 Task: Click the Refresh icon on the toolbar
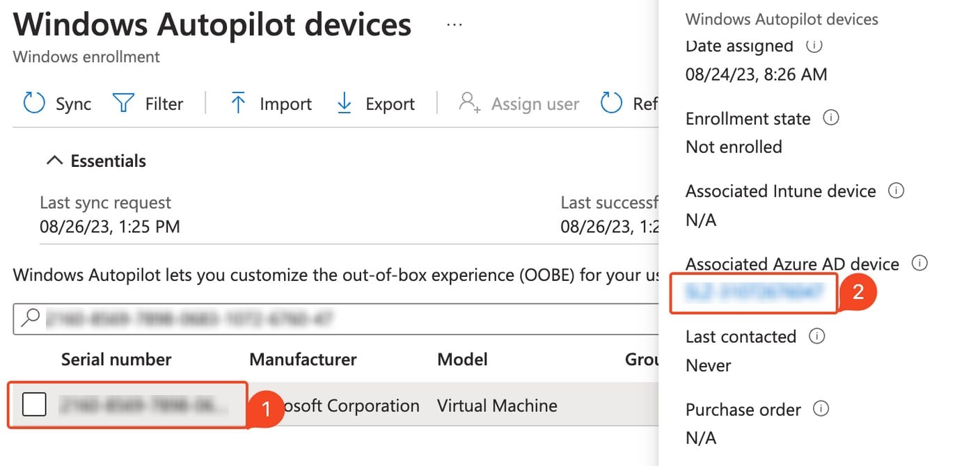point(610,103)
